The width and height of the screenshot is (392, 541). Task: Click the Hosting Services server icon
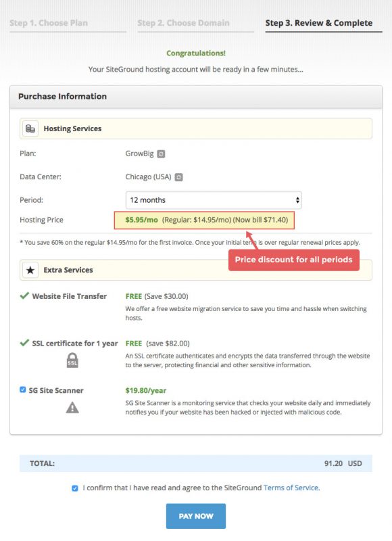pyautogui.click(x=29, y=128)
